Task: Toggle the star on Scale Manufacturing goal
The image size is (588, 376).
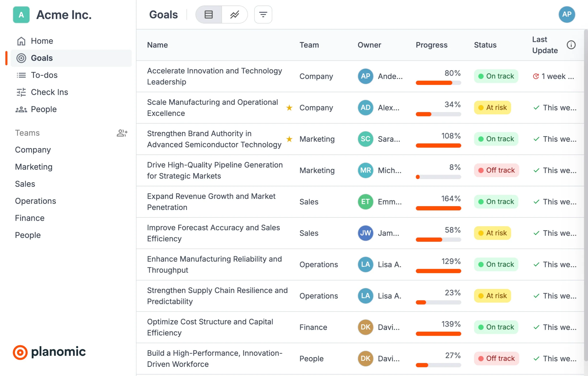Action: pyautogui.click(x=289, y=107)
